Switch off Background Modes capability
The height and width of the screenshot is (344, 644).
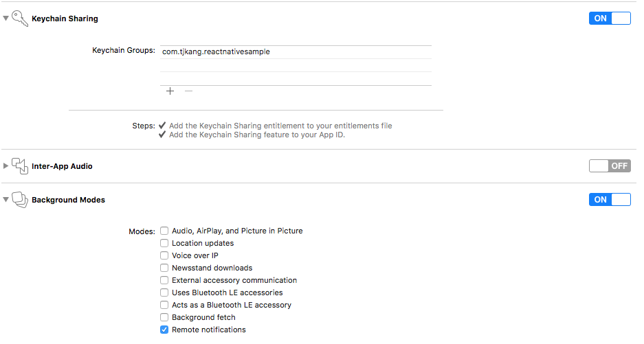click(609, 200)
